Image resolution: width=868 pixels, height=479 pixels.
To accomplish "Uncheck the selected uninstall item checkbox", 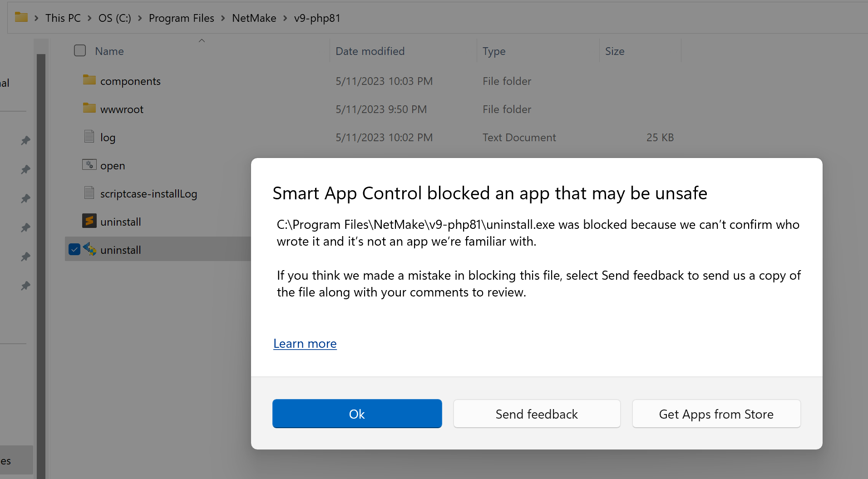I will click(74, 249).
